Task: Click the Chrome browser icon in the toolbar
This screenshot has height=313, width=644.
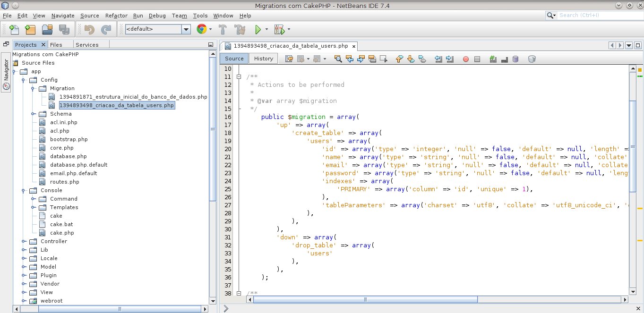Action: [x=201, y=29]
